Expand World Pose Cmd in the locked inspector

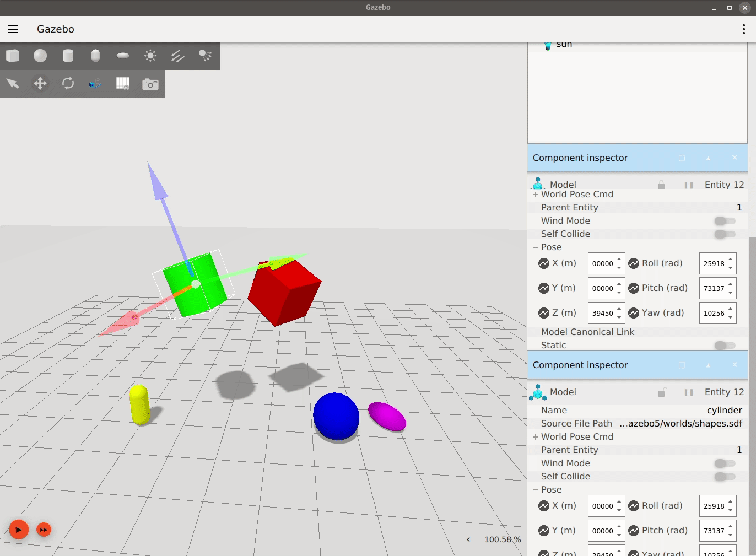pos(536,195)
